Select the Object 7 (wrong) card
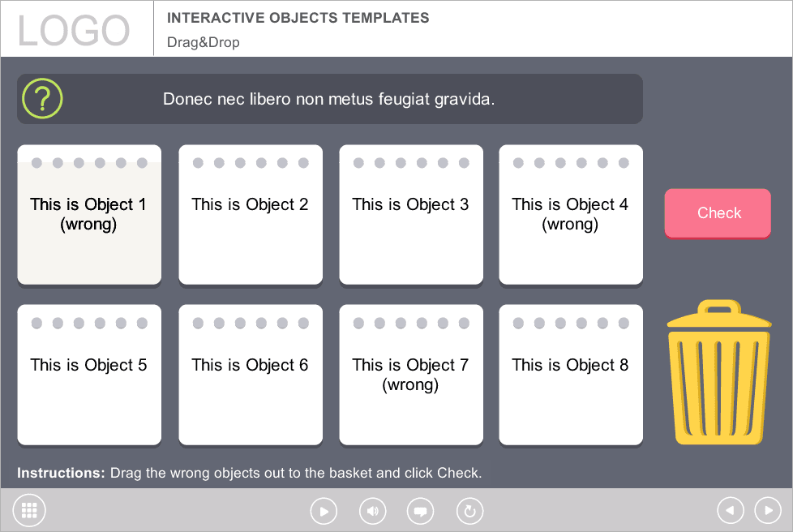793x532 pixels. click(411, 375)
